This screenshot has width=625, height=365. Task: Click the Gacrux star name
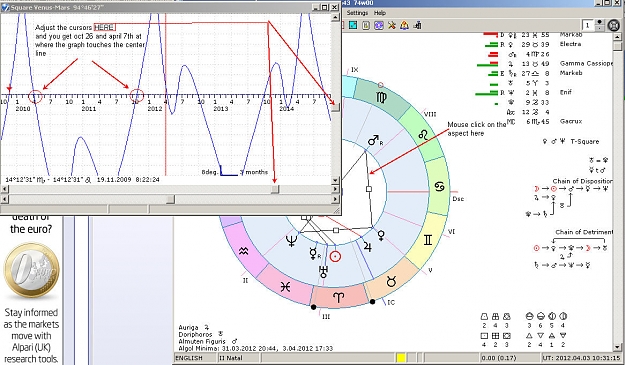click(571, 121)
